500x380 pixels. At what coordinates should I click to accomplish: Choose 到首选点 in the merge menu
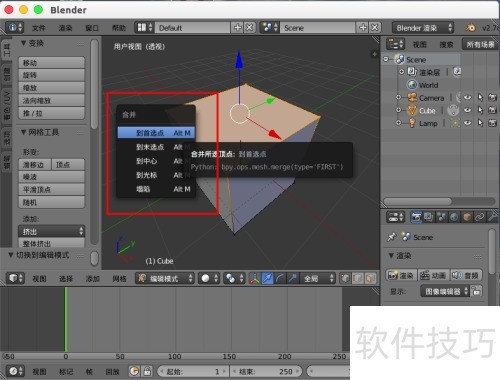pyautogui.click(x=156, y=133)
